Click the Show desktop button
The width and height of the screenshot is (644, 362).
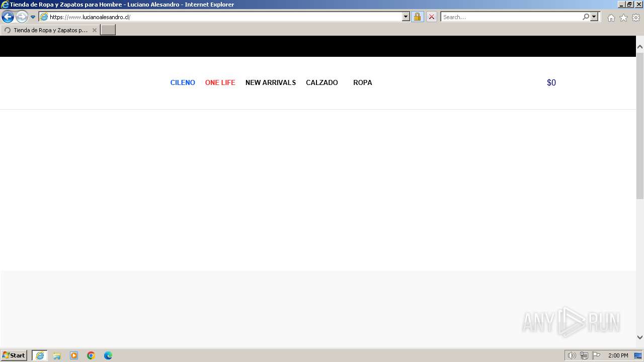point(638,355)
